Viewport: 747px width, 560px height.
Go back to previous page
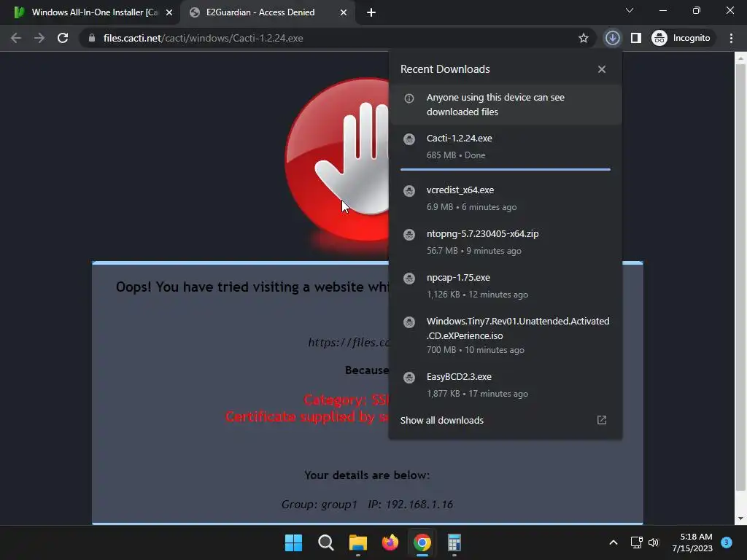(x=16, y=38)
